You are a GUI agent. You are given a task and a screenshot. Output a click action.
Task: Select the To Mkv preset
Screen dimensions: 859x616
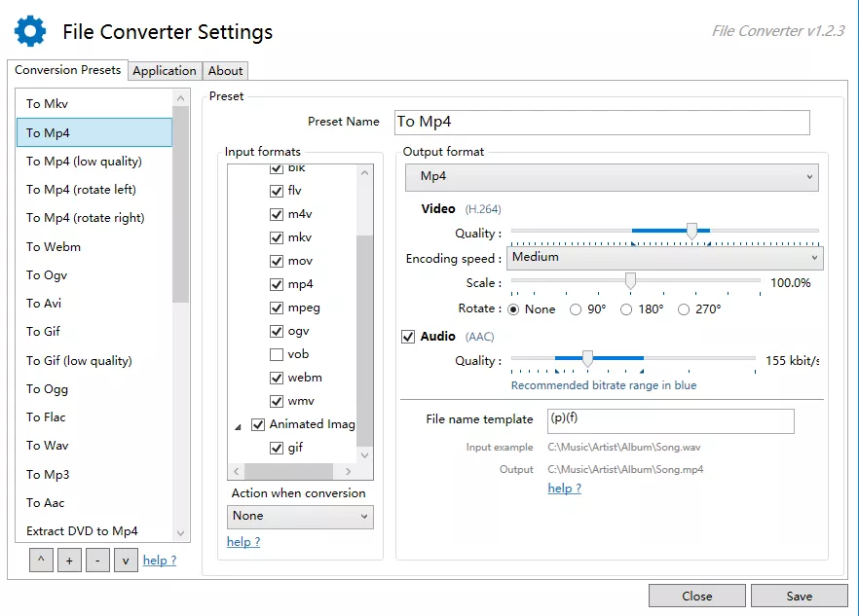(94, 103)
